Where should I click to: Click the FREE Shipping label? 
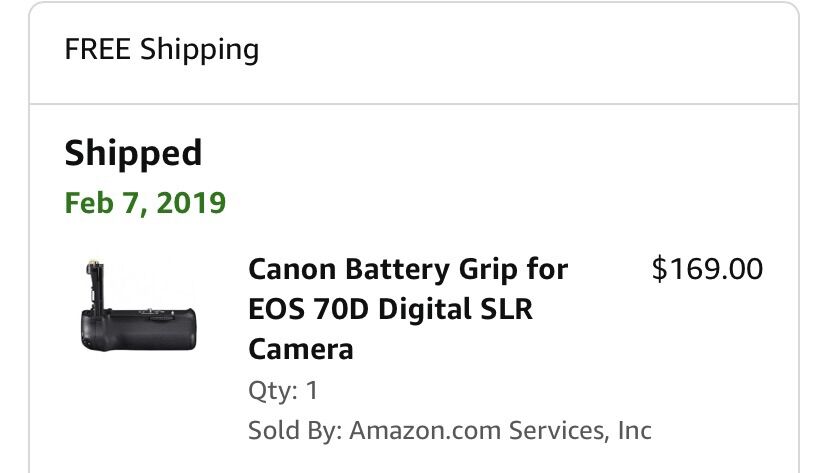point(162,49)
